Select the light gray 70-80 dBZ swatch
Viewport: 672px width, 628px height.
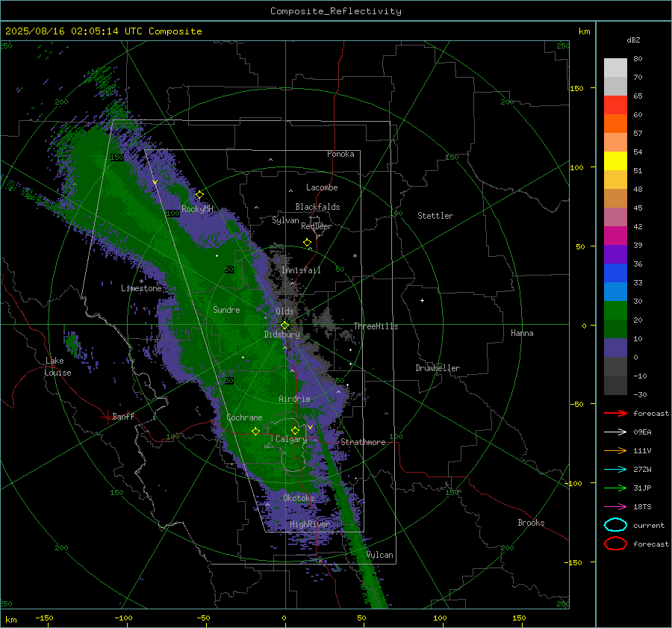615,68
